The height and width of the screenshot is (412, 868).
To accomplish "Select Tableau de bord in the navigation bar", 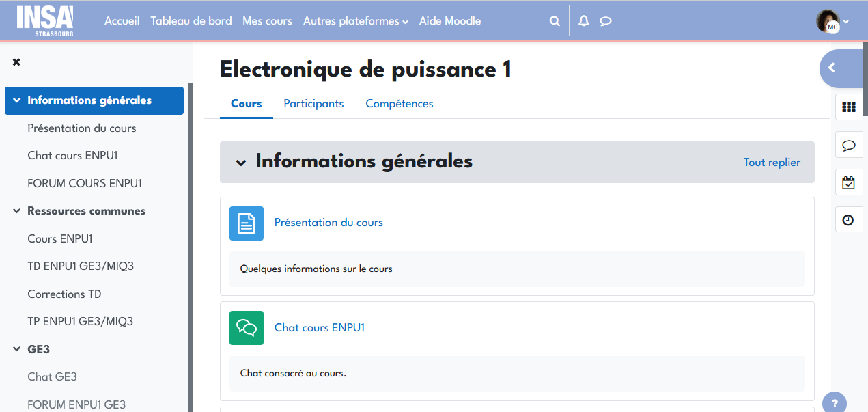I will point(191,20).
